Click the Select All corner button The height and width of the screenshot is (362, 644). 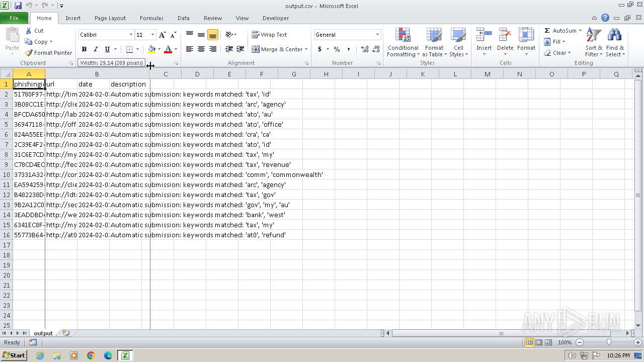pyautogui.click(x=7, y=74)
